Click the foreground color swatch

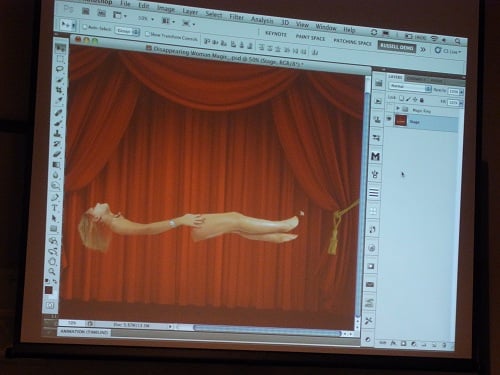[49, 290]
